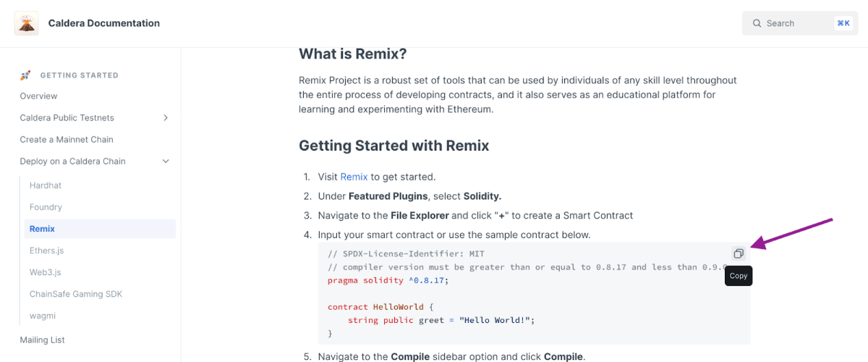Click the string public greet line
The height and width of the screenshot is (362, 868).
click(441, 319)
